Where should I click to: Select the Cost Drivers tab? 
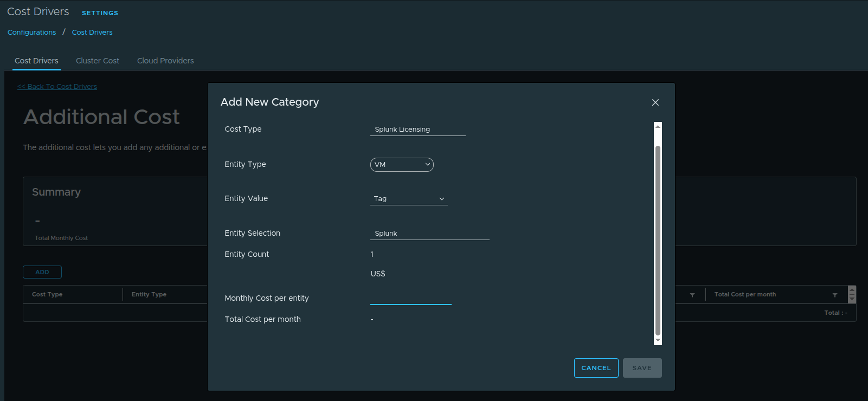(x=36, y=61)
